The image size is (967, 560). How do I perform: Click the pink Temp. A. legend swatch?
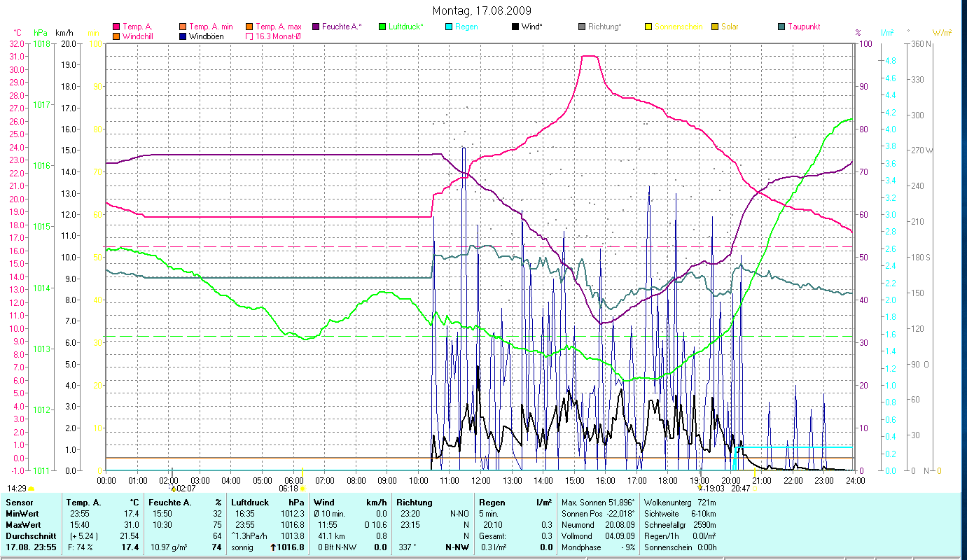point(116,27)
